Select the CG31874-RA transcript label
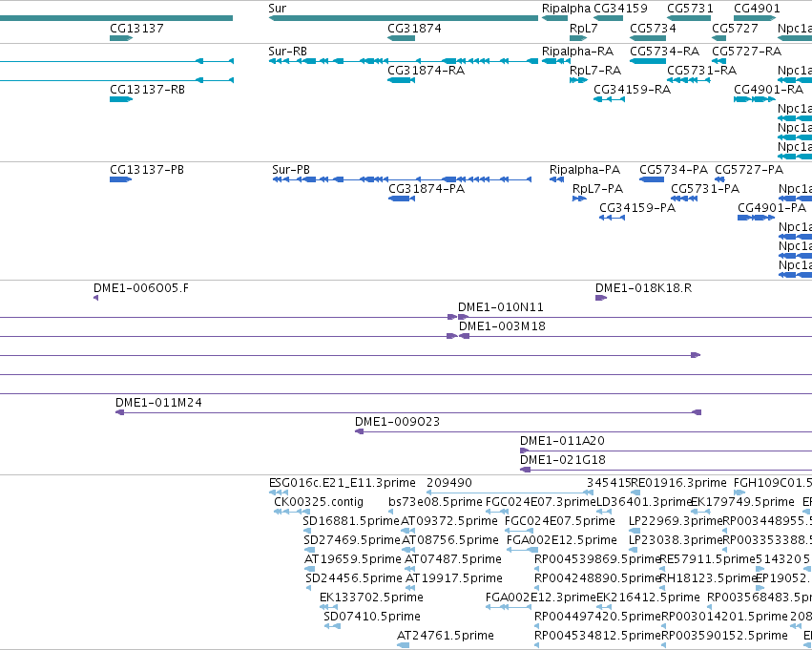The height and width of the screenshot is (650, 812). [427, 71]
